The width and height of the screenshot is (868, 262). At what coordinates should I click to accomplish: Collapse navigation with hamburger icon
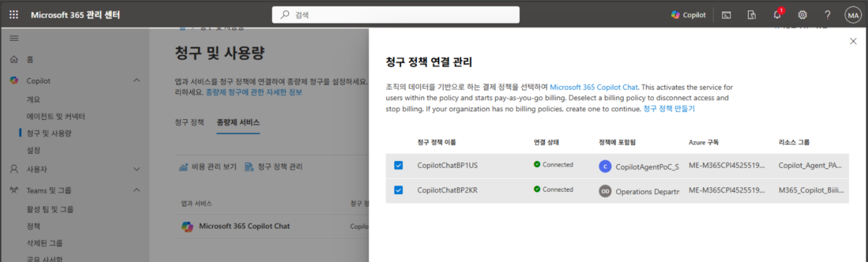[14, 39]
